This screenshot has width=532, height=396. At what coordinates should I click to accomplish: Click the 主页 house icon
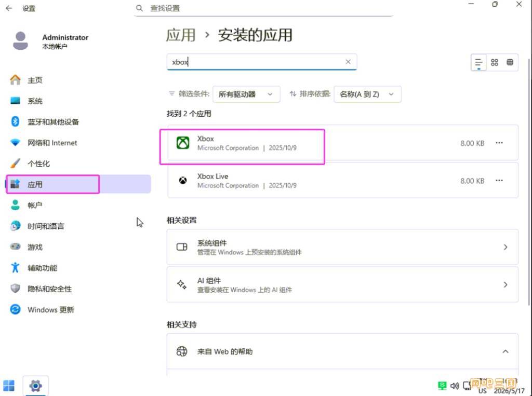15,80
